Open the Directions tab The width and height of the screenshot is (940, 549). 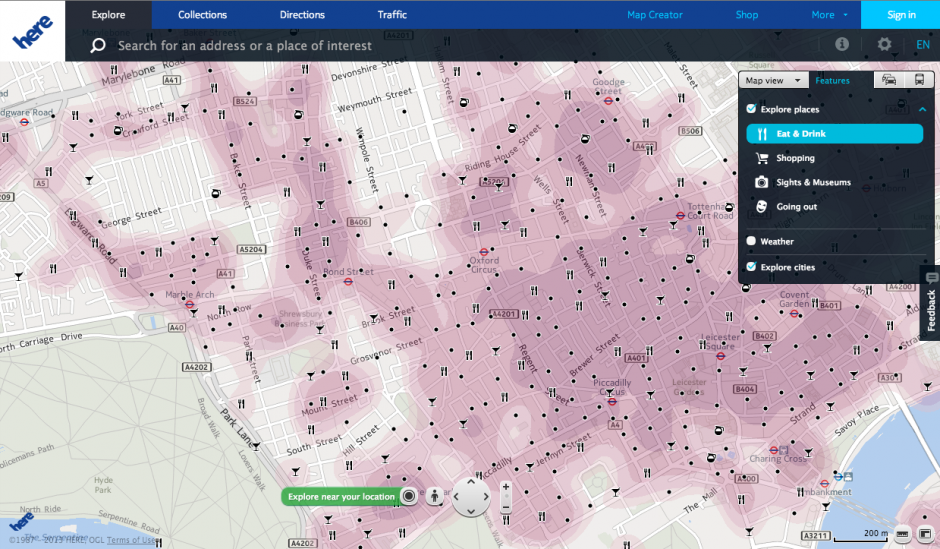(x=302, y=15)
